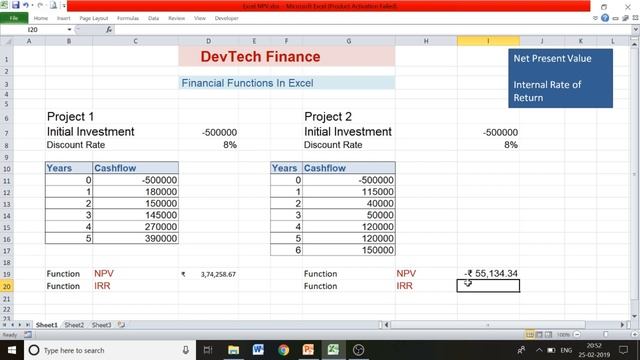Switch to Sheet3 tab
This screenshot has width=640, height=360.
[x=101, y=325]
